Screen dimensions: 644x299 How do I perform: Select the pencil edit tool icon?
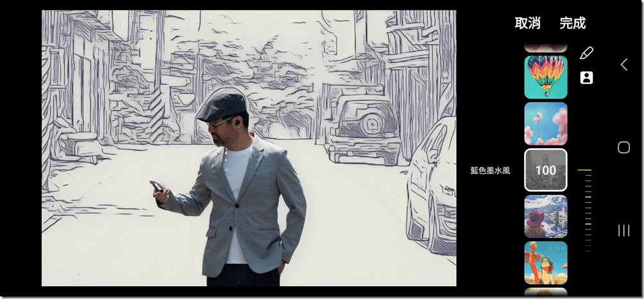[586, 53]
